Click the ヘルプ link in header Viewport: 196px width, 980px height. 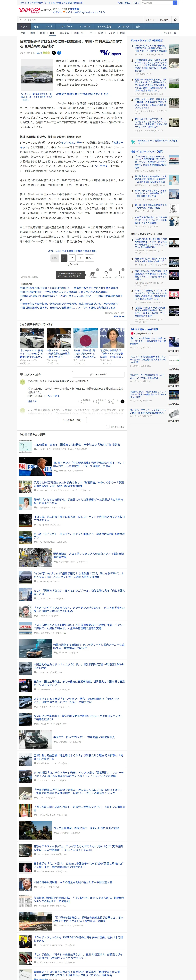[x=136, y=3]
